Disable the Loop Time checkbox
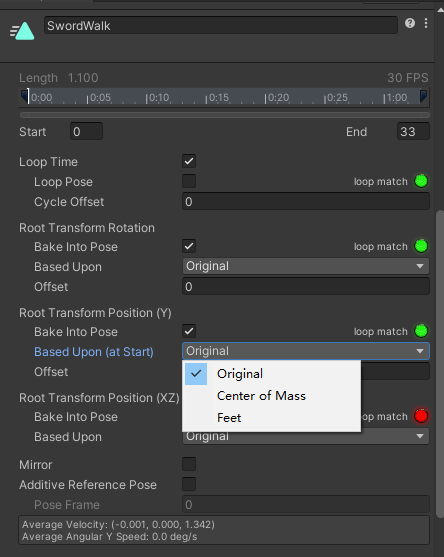Viewport: 444px width, 557px height. [189, 161]
